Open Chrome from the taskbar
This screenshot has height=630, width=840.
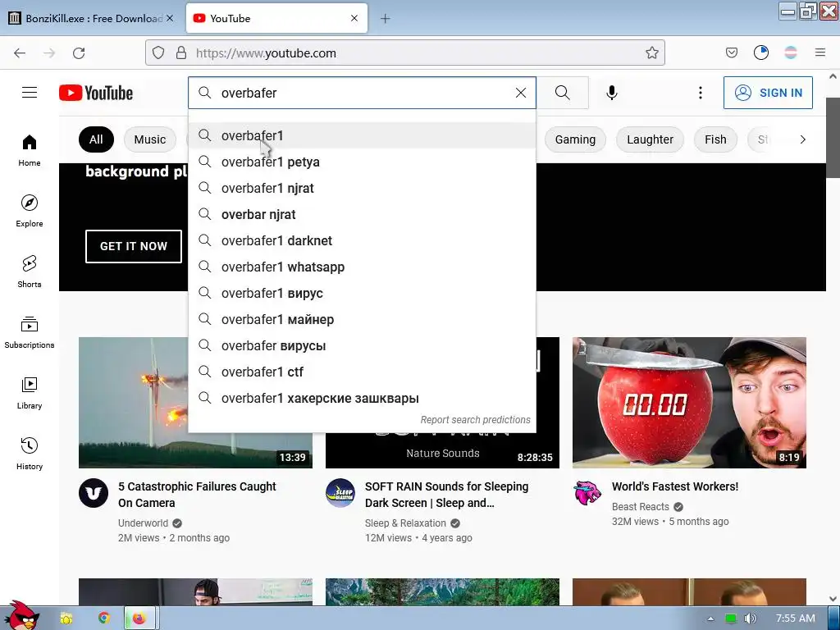click(104, 619)
